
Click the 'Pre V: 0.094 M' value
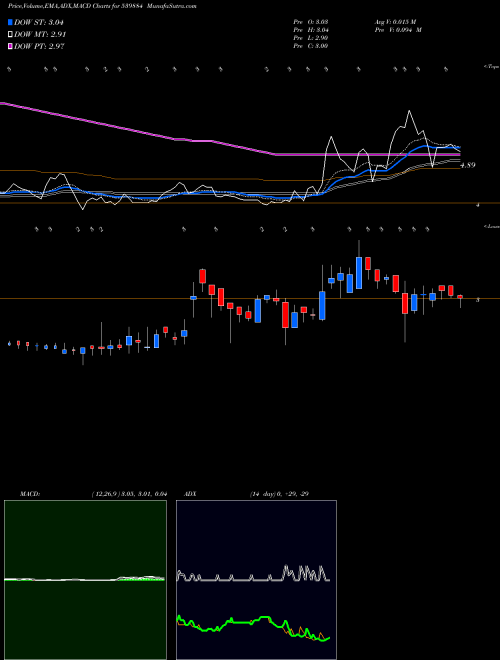click(x=398, y=29)
